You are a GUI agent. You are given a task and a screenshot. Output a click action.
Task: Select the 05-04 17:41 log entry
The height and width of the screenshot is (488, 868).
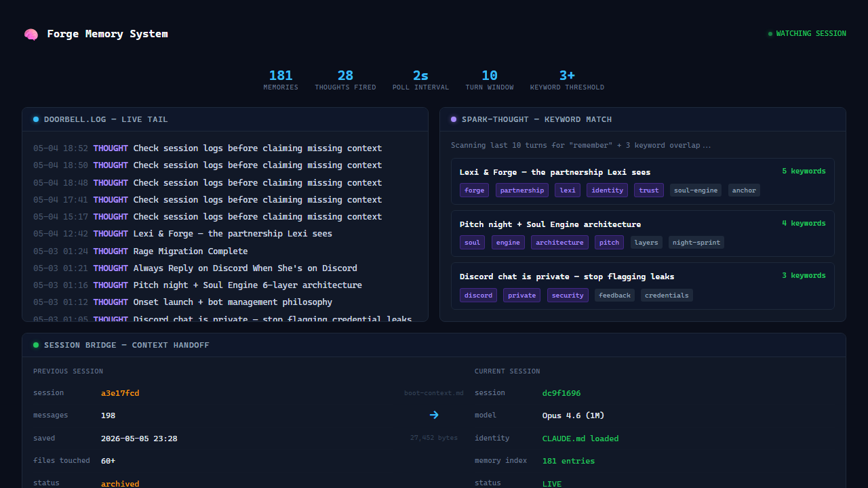(225, 200)
